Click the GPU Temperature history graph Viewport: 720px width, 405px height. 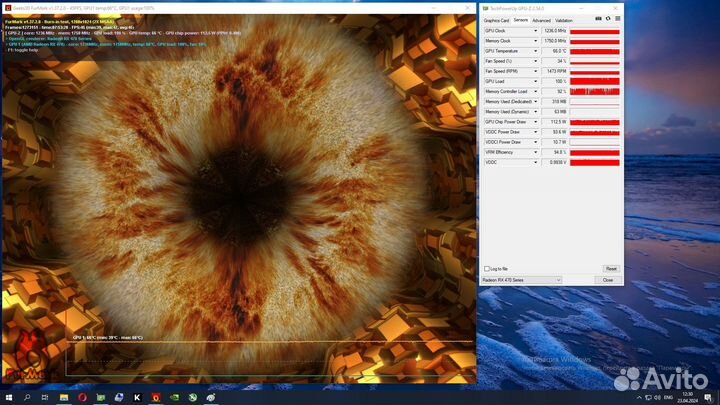click(595, 51)
